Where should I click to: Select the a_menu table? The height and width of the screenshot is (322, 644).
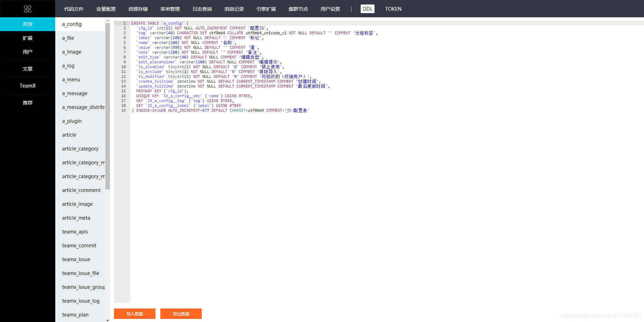[x=80, y=80]
